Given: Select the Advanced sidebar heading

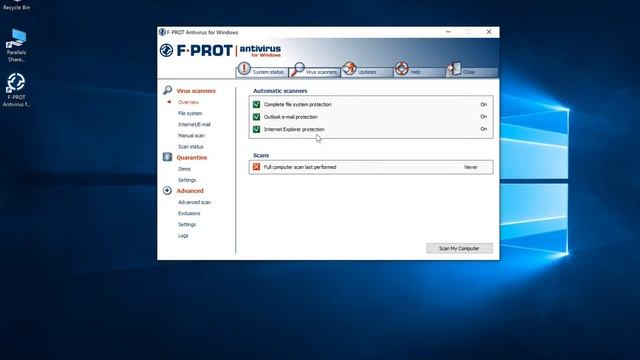Looking at the screenshot, I should point(190,191).
